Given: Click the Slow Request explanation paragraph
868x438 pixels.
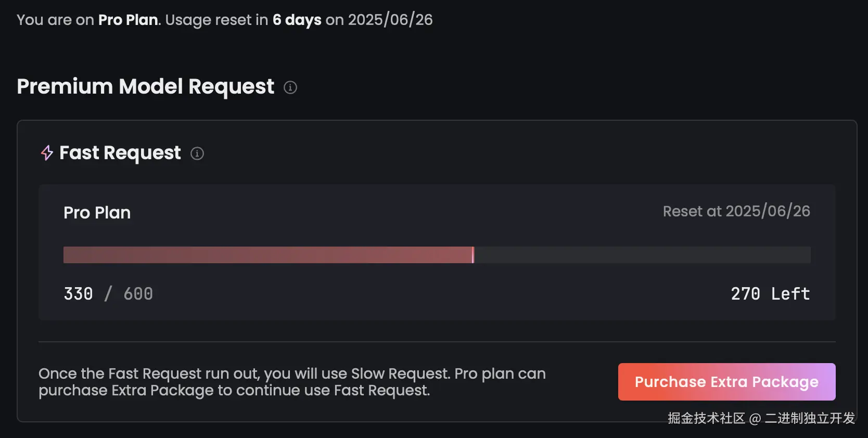Looking at the screenshot, I should 292,382.
